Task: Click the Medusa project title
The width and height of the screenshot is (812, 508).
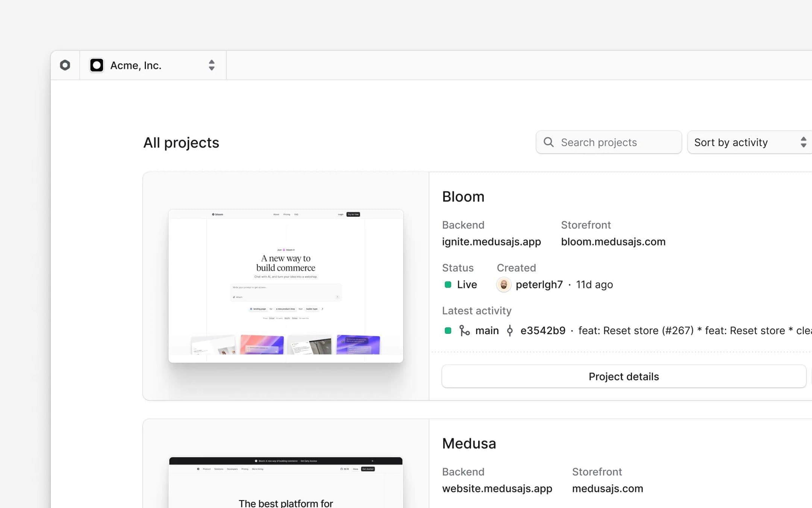Action: pos(469,443)
